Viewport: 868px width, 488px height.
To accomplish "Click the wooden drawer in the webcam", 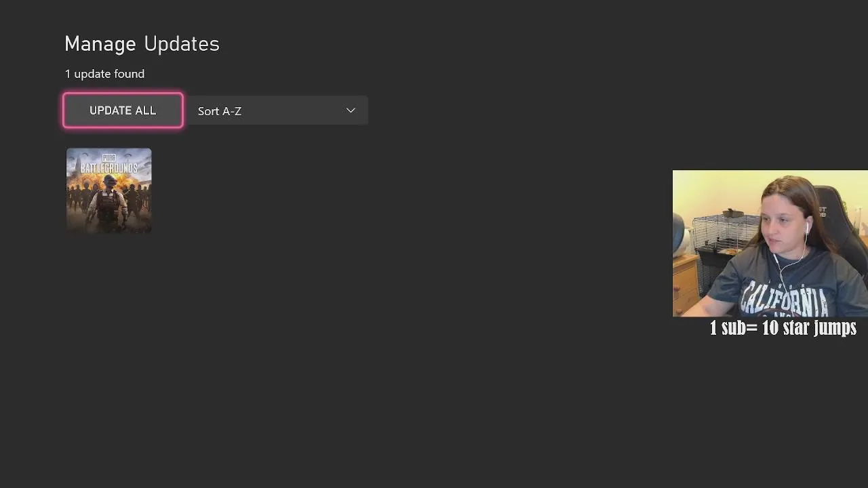I will (686, 285).
